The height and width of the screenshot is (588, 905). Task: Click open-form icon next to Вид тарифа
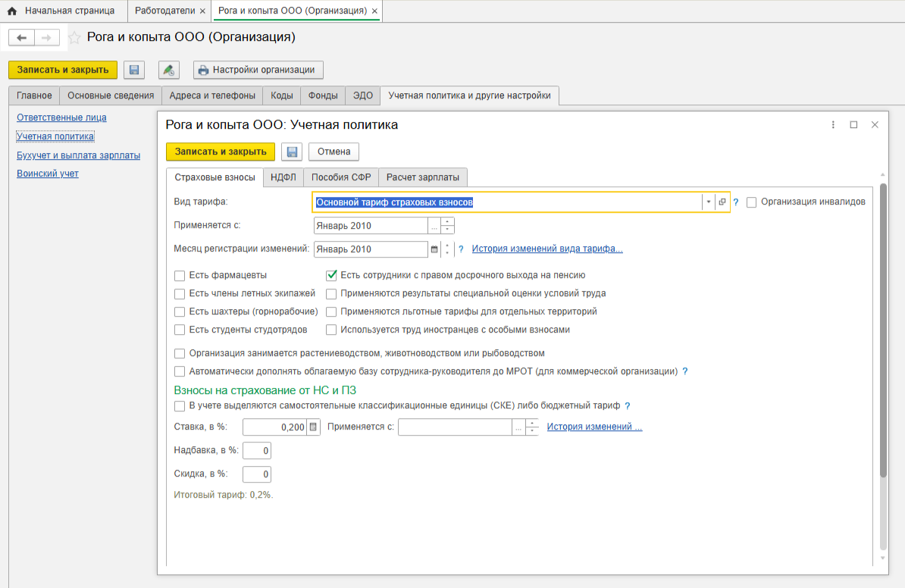[x=722, y=202]
